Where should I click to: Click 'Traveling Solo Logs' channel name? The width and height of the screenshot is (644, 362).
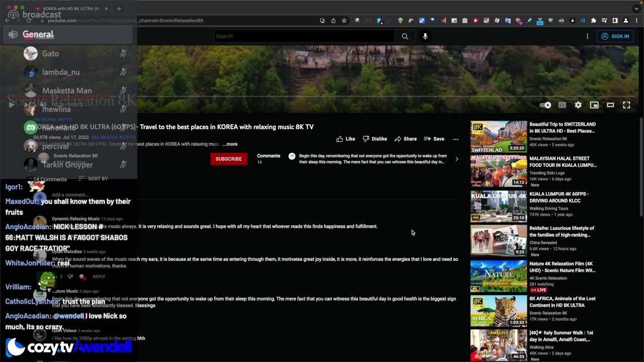pos(547,173)
